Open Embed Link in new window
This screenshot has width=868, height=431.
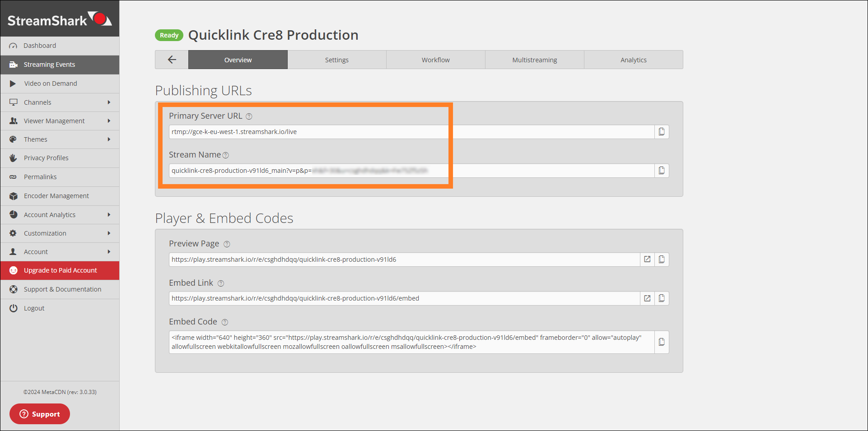pos(647,298)
